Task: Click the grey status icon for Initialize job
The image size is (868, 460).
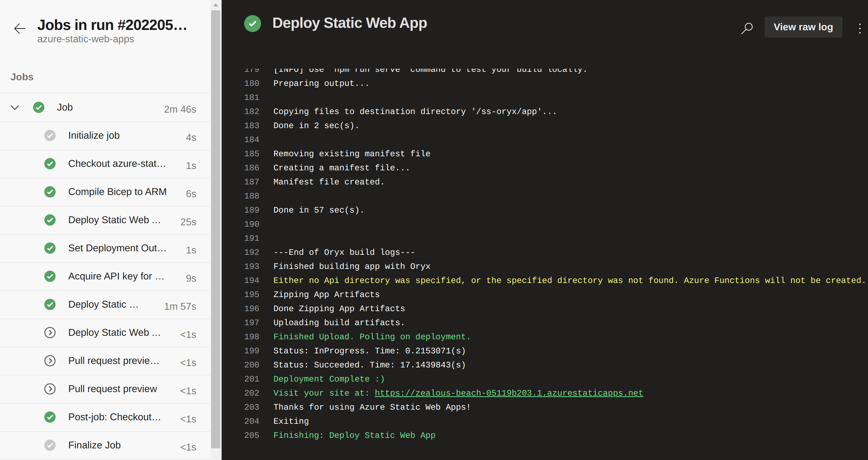Action: point(50,136)
